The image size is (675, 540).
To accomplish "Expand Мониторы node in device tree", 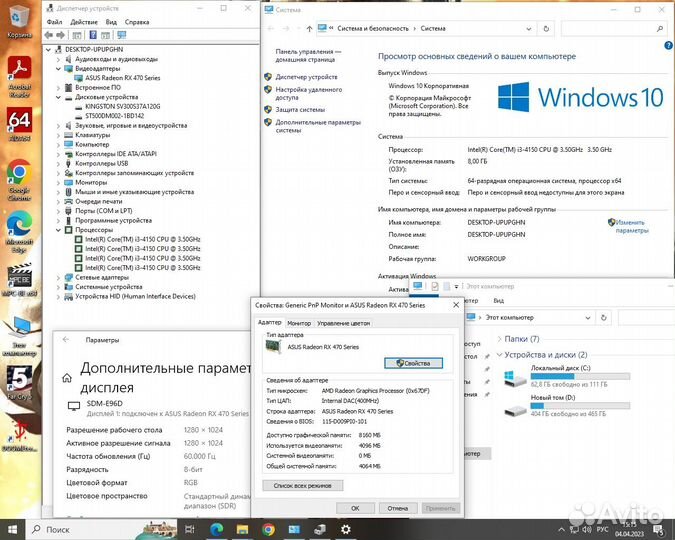I will [59, 182].
